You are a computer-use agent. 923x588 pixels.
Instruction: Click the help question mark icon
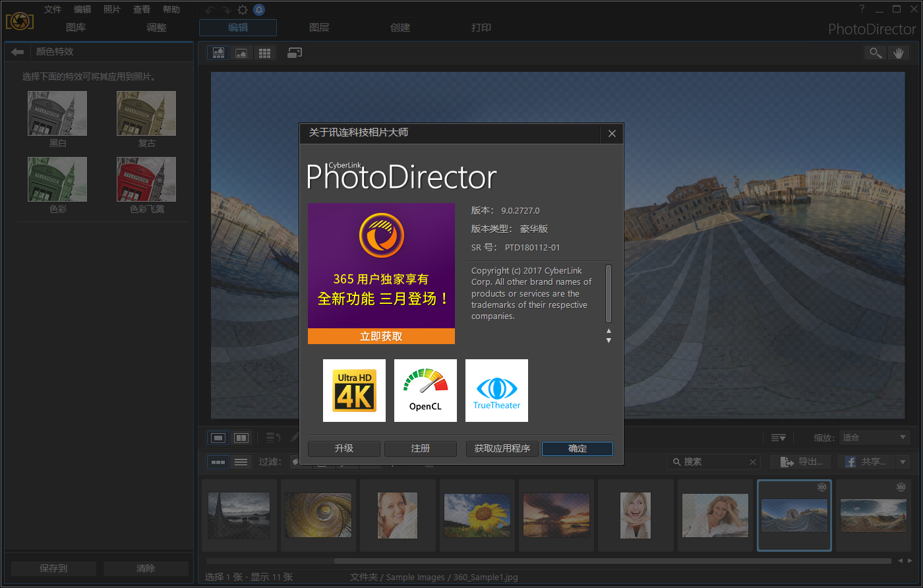pyautogui.click(x=862, y=9)
